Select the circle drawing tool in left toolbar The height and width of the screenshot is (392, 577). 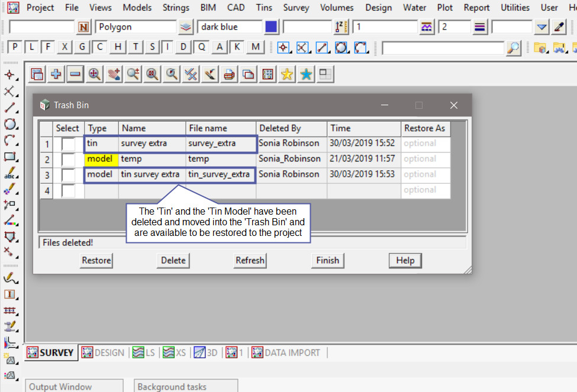tap(10, 124)
